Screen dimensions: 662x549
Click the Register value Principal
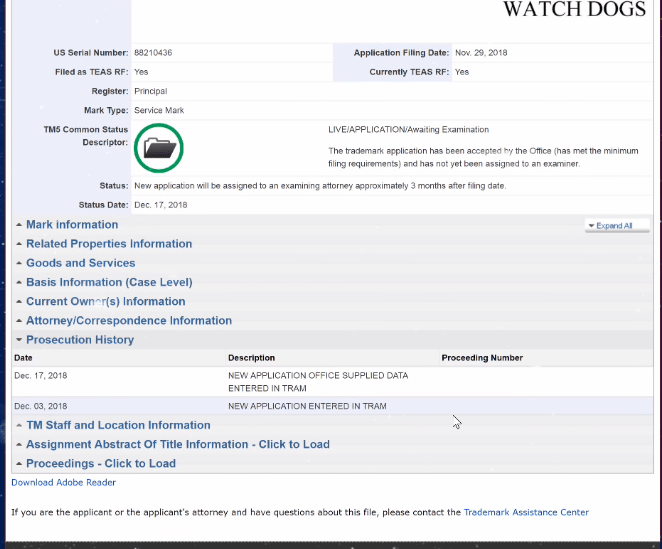150,91
